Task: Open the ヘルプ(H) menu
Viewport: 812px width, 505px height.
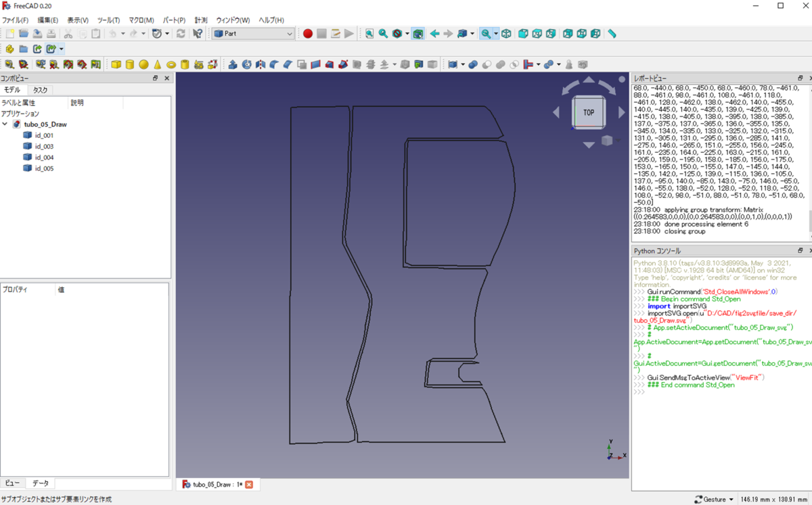Action: pos(271,20)
